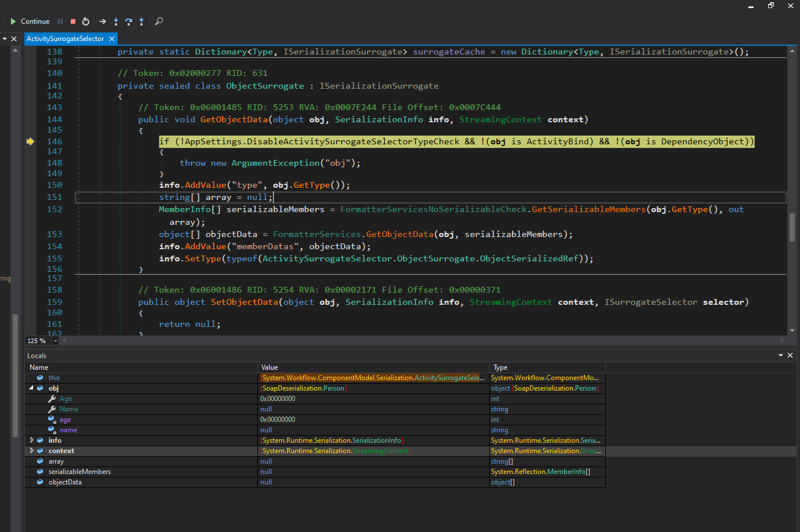Step Into with the down-arrow icon
The height and width of the screenshot is (532, 800).
click(x=116, y=21)
